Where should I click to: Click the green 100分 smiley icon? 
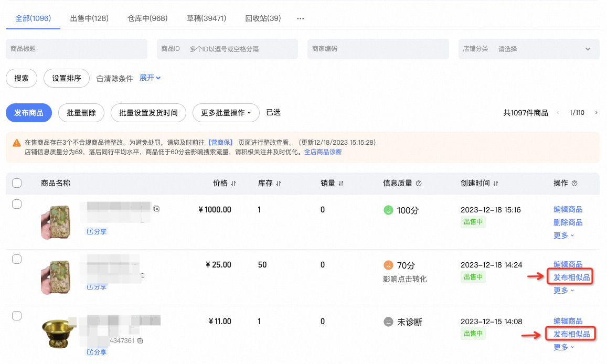tap(388, 210)
